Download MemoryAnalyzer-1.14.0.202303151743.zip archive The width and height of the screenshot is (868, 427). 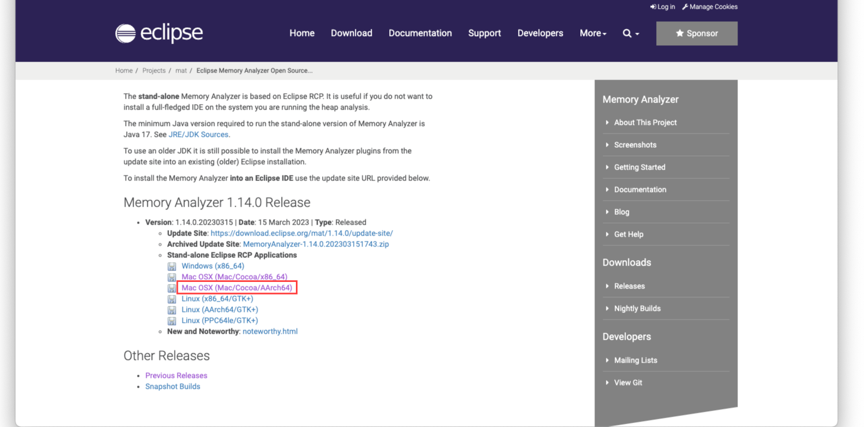[316, 244]
